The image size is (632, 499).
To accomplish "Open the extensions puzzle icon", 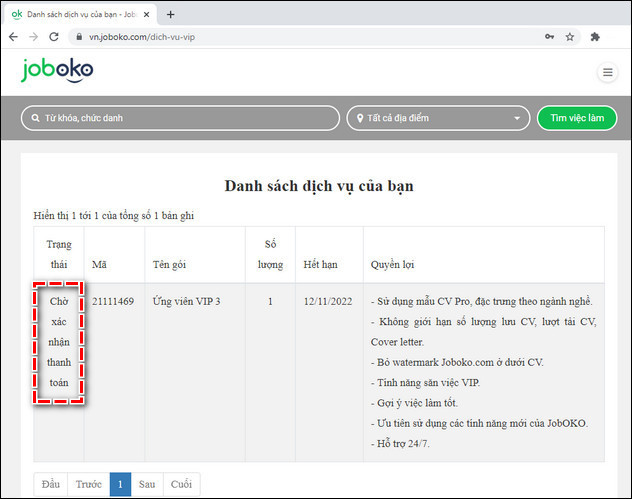I will pos(595,36).
